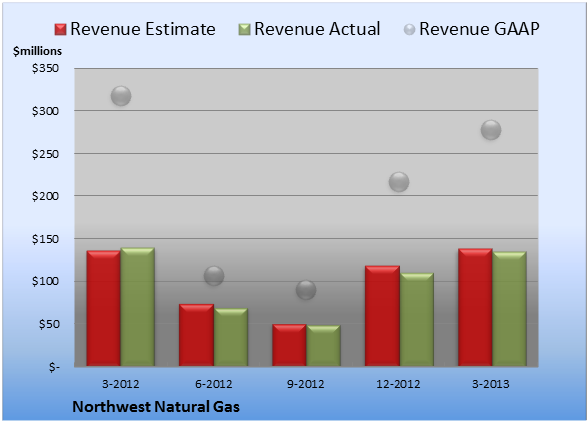The height and width of the screenshot is (422, 588).
Task: Click the '9-2012' x-axis label
Action: 306,384
